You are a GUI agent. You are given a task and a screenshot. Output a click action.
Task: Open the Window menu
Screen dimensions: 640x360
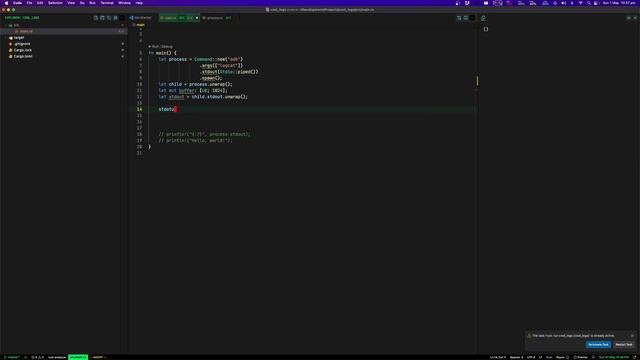tap(124, 3)
